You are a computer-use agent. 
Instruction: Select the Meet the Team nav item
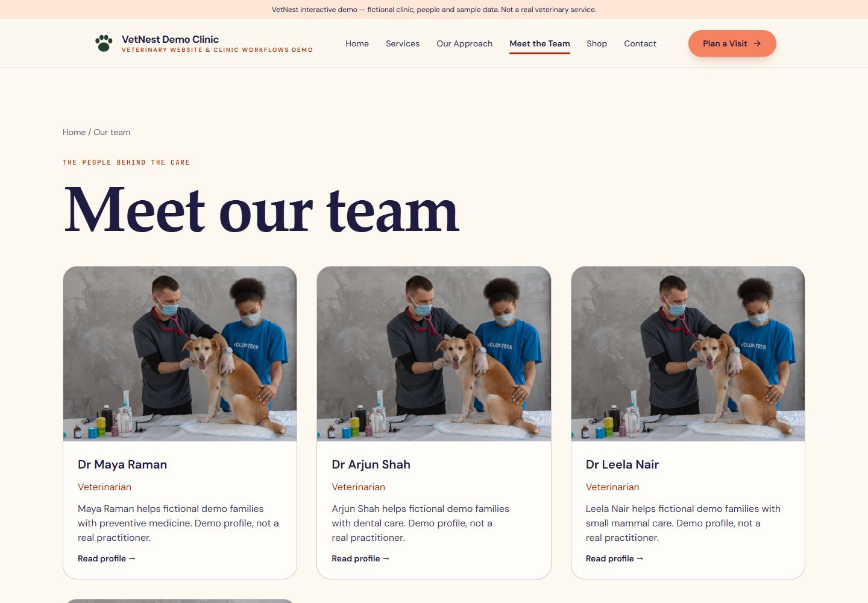click(x=539, y=43)
